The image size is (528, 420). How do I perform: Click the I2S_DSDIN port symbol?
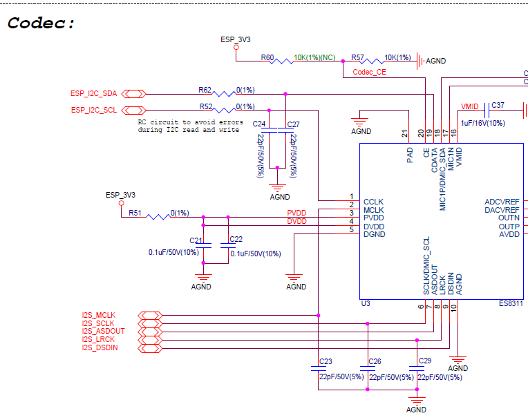point(150,349)
